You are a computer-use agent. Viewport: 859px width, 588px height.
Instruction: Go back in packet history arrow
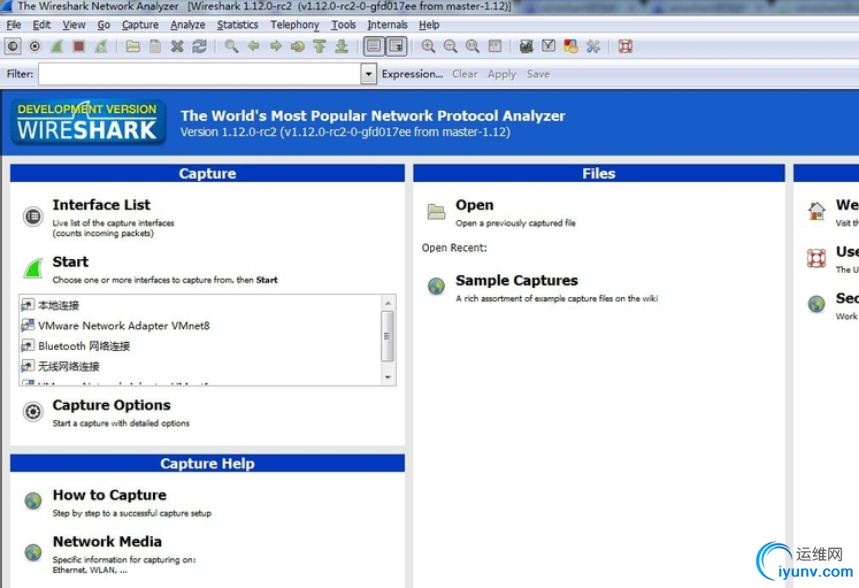[x=253, y=47]
